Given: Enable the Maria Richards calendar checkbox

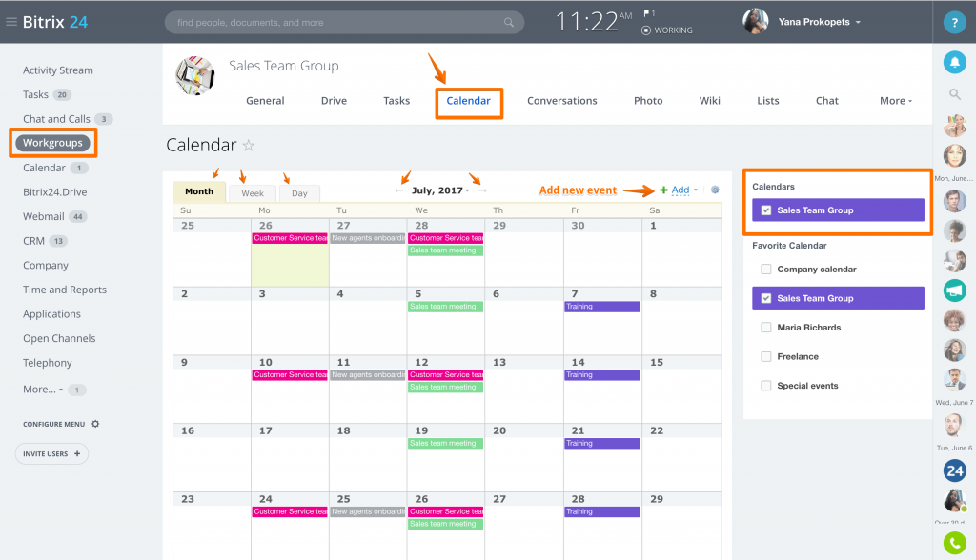Looking at the screenshot, I should pyautogui.click(x=766, y=328).
